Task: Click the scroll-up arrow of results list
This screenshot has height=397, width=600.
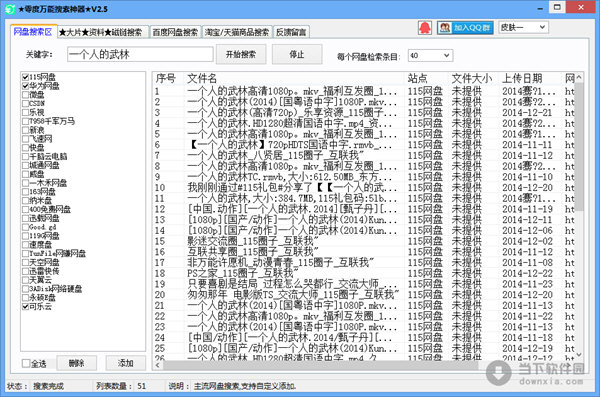Action: point(579,77)
